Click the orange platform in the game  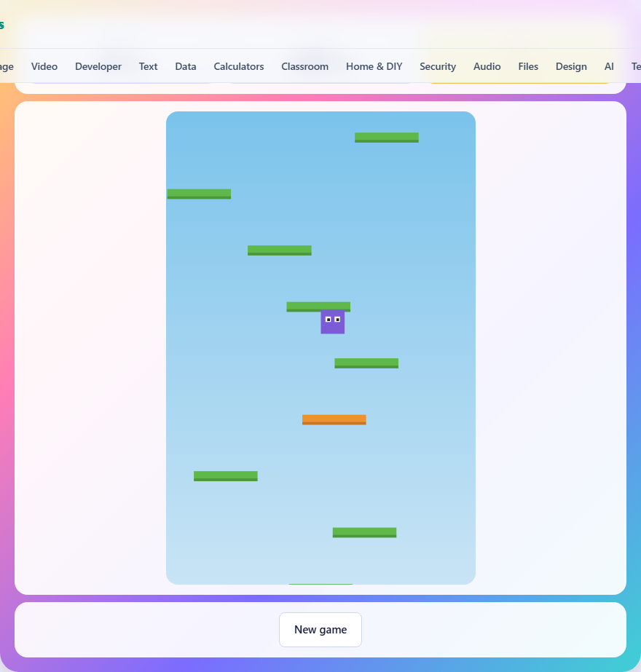coord(334,419)
